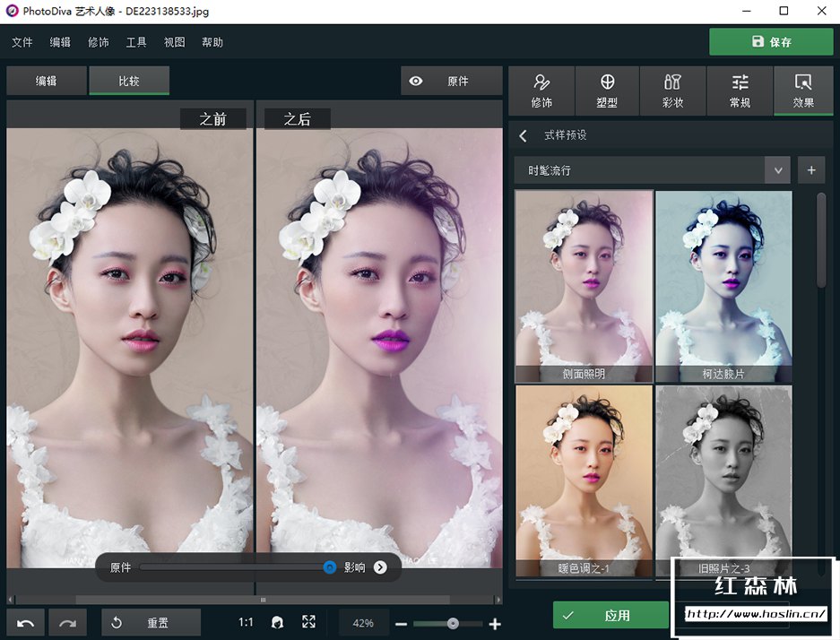This screenshot has width=840, height=640.
Task: Redo the last action
Action: click(x=67, y=623)
